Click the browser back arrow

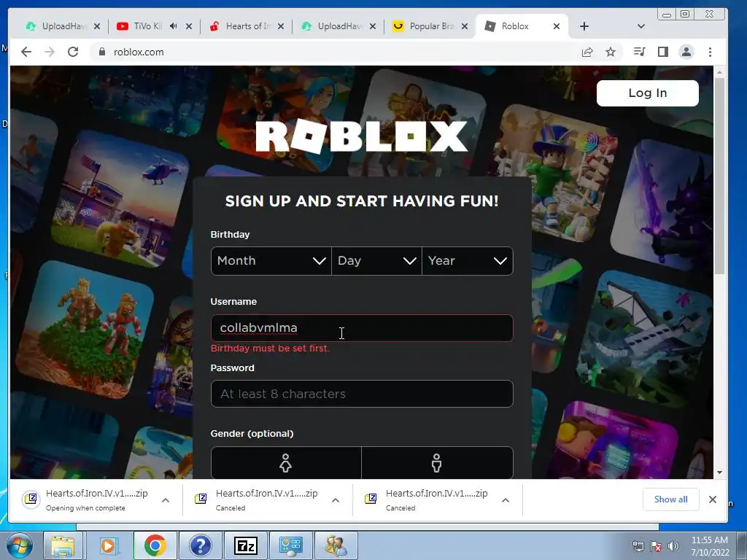tap(26, 52)
